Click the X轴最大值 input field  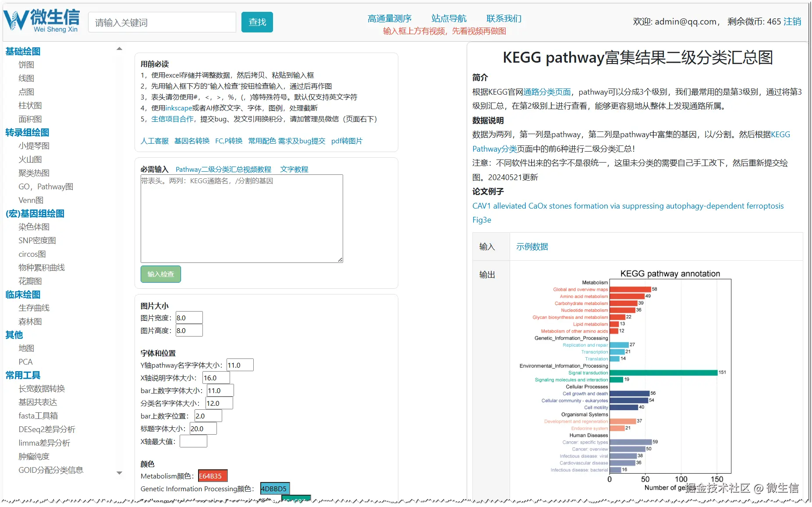tap(193, 441)
